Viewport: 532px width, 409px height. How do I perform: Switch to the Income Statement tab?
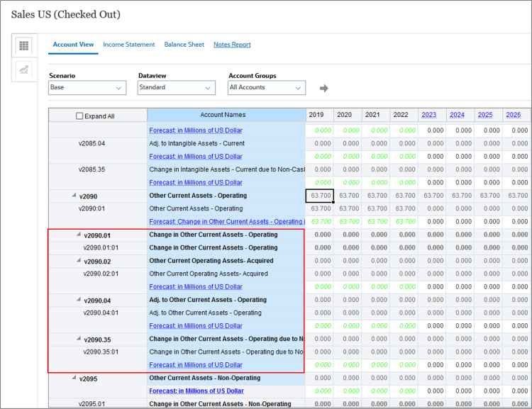128,45
